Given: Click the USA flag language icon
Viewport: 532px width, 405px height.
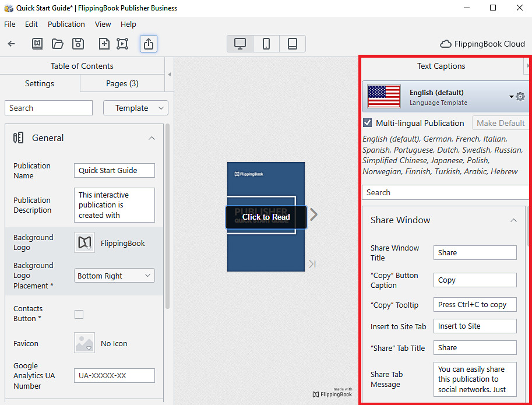Looking at the screenshot, I should tap(384, 97).
